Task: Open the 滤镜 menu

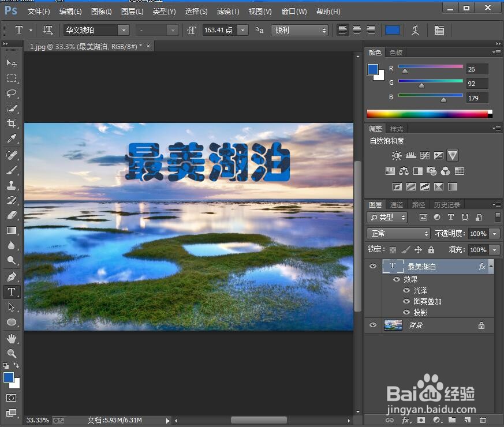Action: tap(227, 11)
